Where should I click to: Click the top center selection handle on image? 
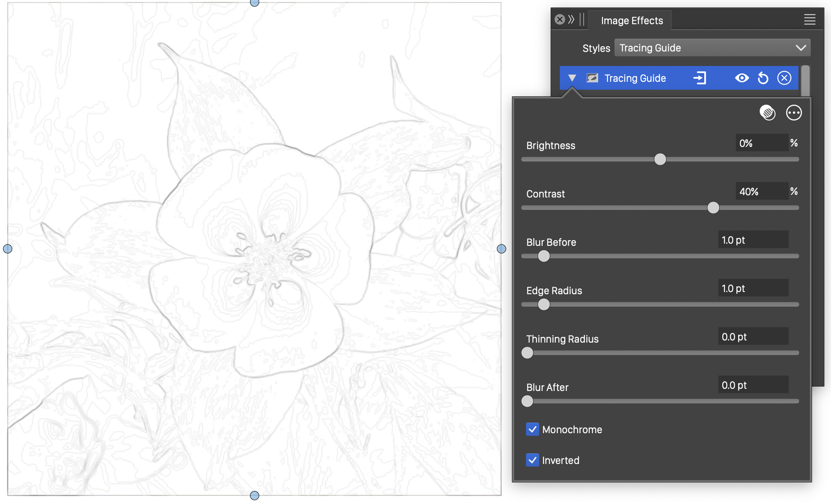click(254, 3)
